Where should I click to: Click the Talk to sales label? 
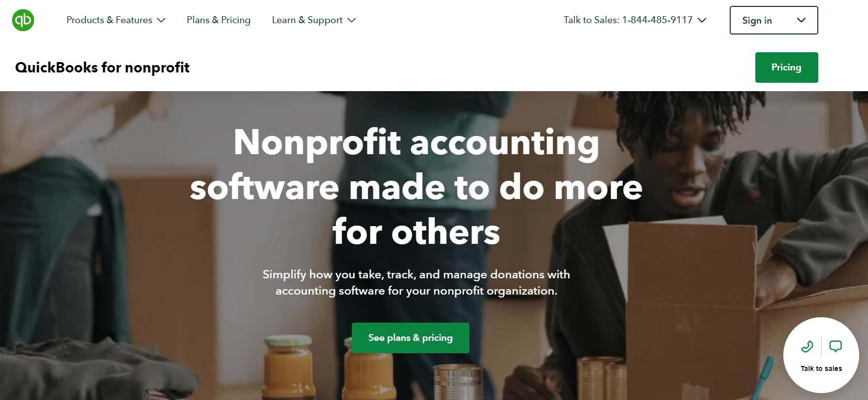[x=821, y=368]
